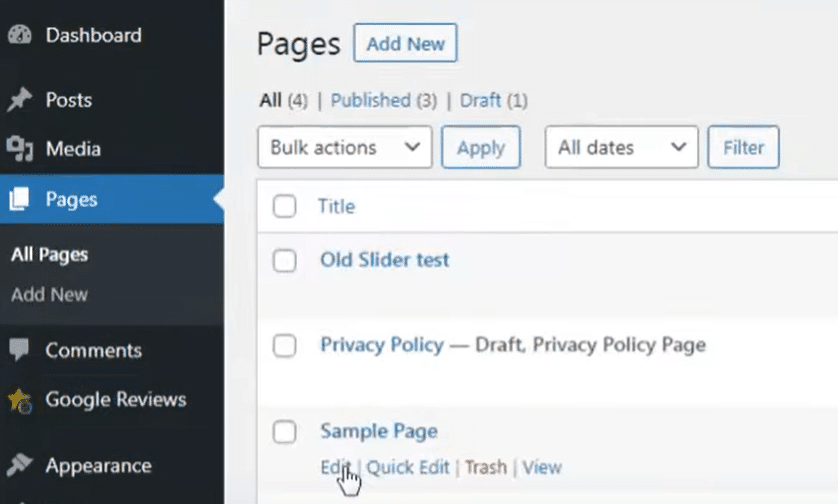
Task: Click Edit under Sample Page
Action: pyautogui.click(x=335, y=467)
